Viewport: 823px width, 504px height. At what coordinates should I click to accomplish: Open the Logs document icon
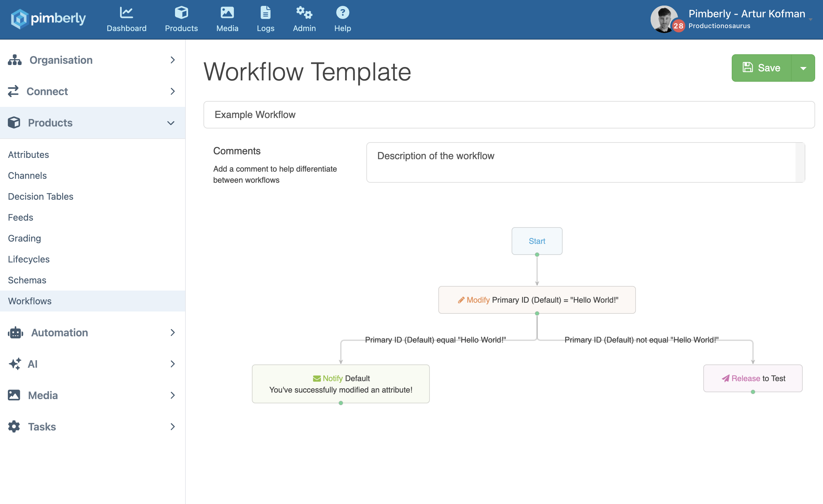pos(265,13)
